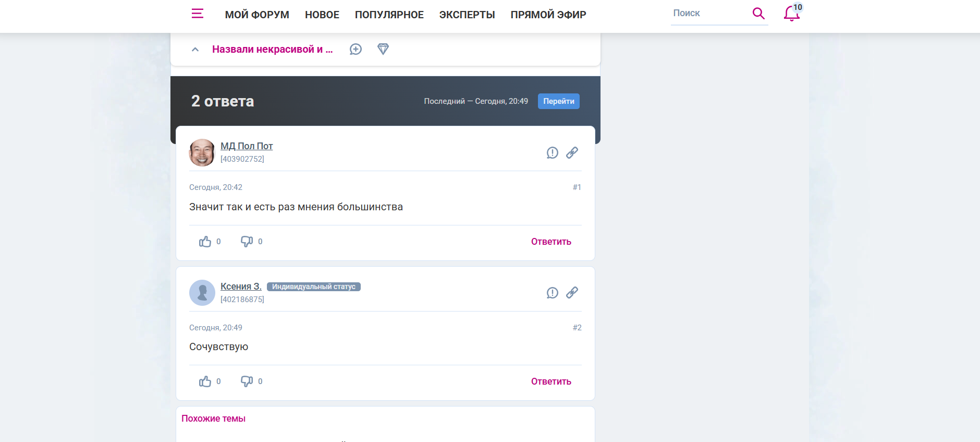Click Ксения З.'s default avatar
The width and height of the screenshot is (980, 442).
click(202, 293)
